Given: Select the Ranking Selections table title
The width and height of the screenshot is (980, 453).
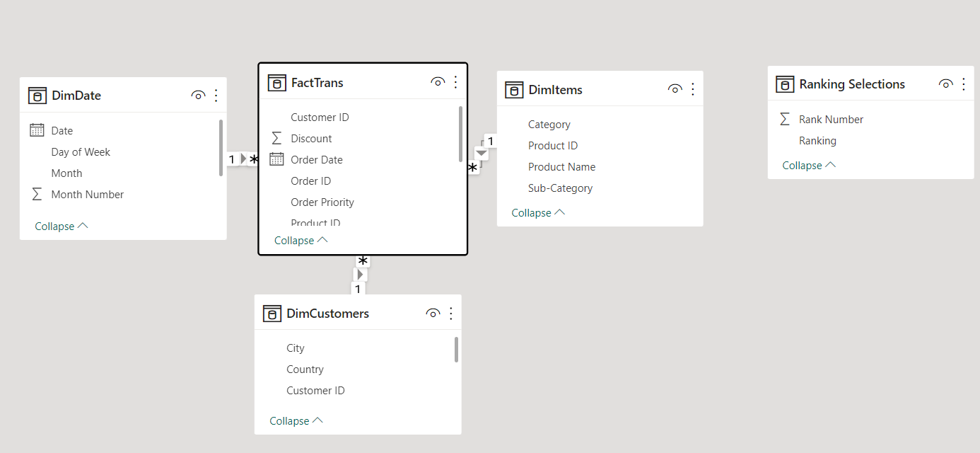Looking at the screenshot, I should (x=852, y=84).
